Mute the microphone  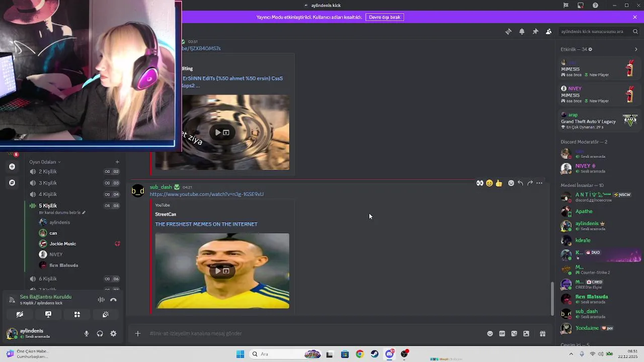[87, 333]
